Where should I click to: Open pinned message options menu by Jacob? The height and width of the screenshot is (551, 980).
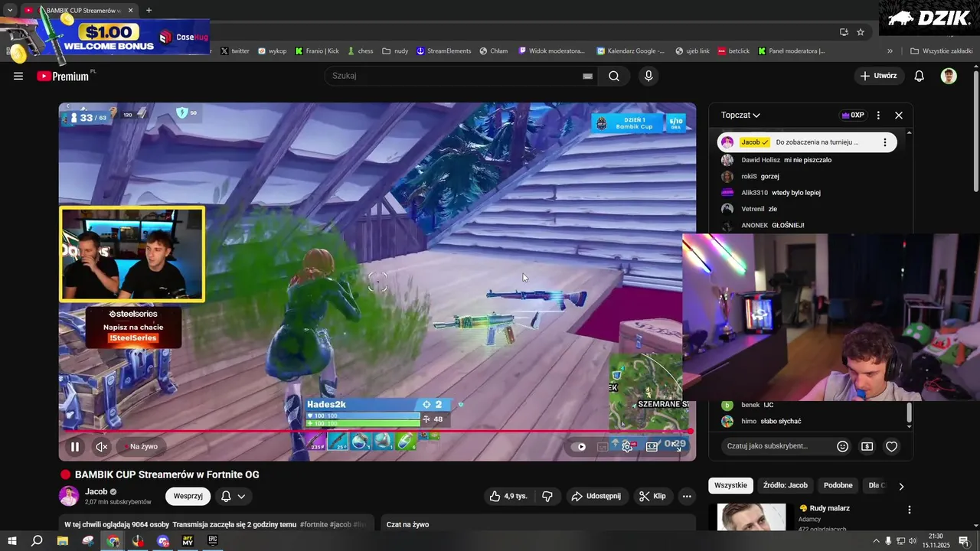(885, 142)
